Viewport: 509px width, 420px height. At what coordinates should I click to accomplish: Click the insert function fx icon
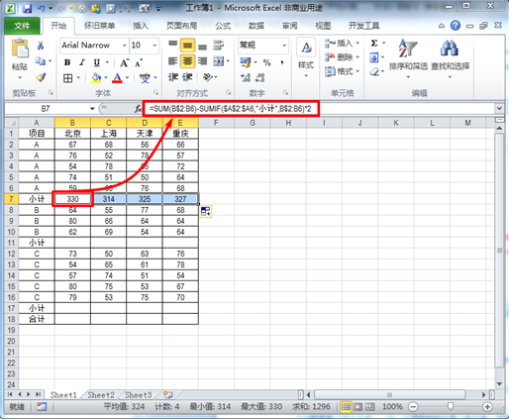138,109
